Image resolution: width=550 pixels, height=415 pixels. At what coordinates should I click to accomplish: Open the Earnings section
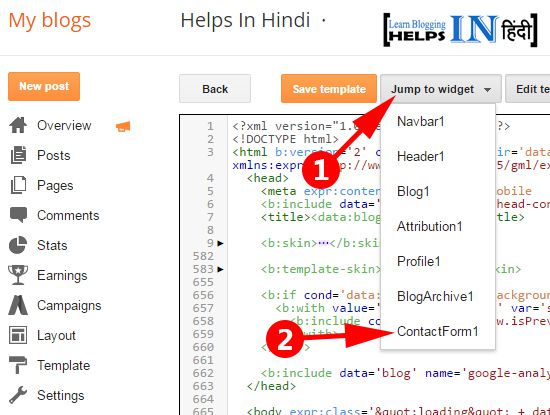62,275
